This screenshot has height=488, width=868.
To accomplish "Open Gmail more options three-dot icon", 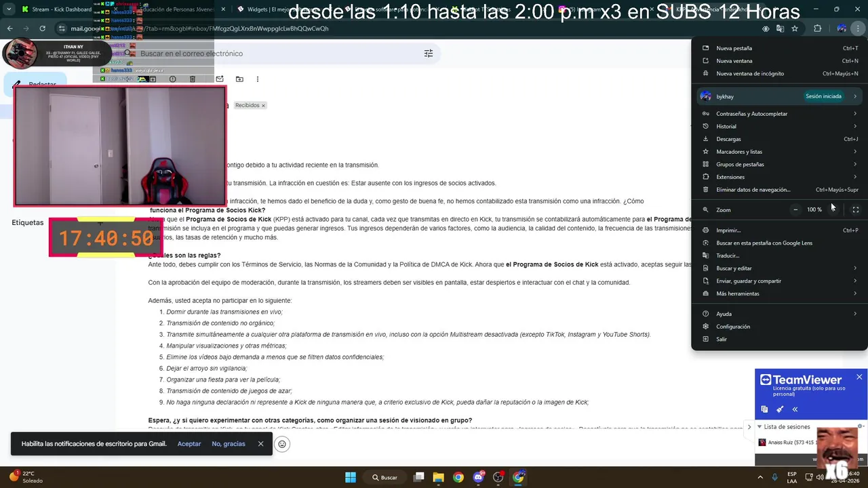I will [x=257, y=79].
